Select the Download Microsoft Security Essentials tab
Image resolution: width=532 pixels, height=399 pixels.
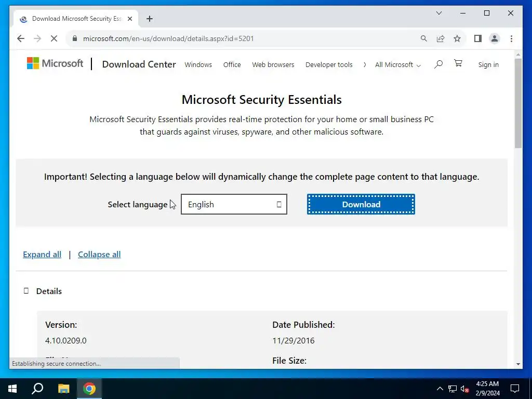point(76,19)
